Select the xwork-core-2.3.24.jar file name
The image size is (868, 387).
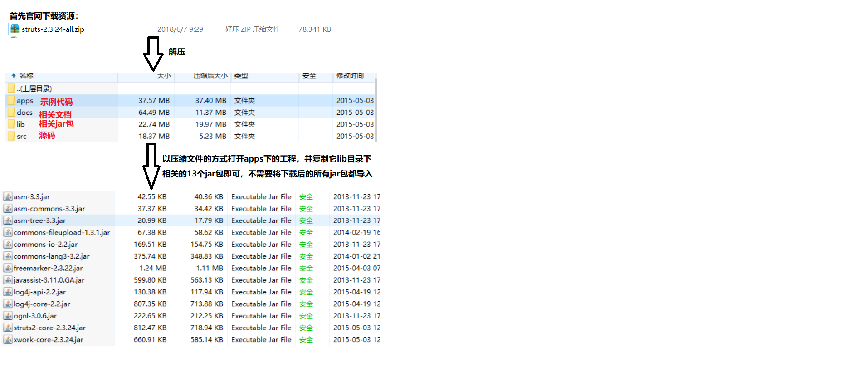[49, 339]
